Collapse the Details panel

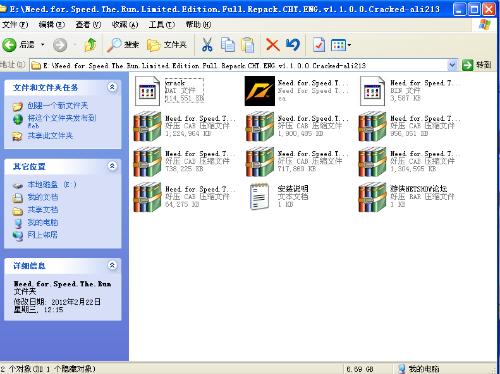[112, 265]
